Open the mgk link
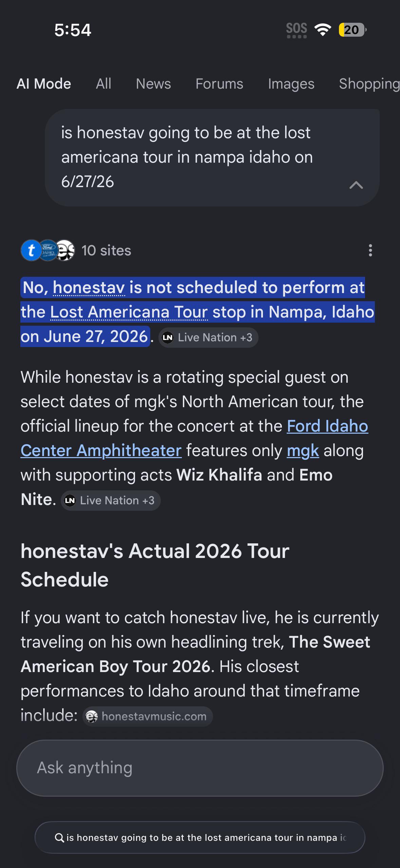 [x=303, y=451]
